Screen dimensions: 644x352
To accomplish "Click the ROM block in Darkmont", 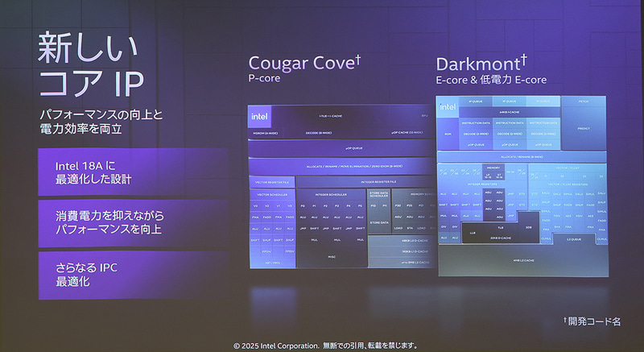I will [x=448, y=134].
